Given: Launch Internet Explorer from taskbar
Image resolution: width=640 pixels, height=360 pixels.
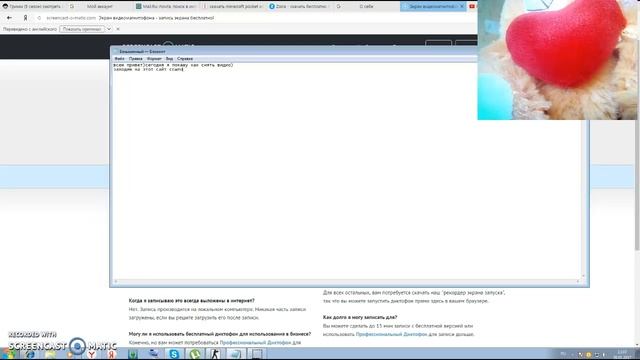Looking at the screenshot, I should tap(30, 354).
